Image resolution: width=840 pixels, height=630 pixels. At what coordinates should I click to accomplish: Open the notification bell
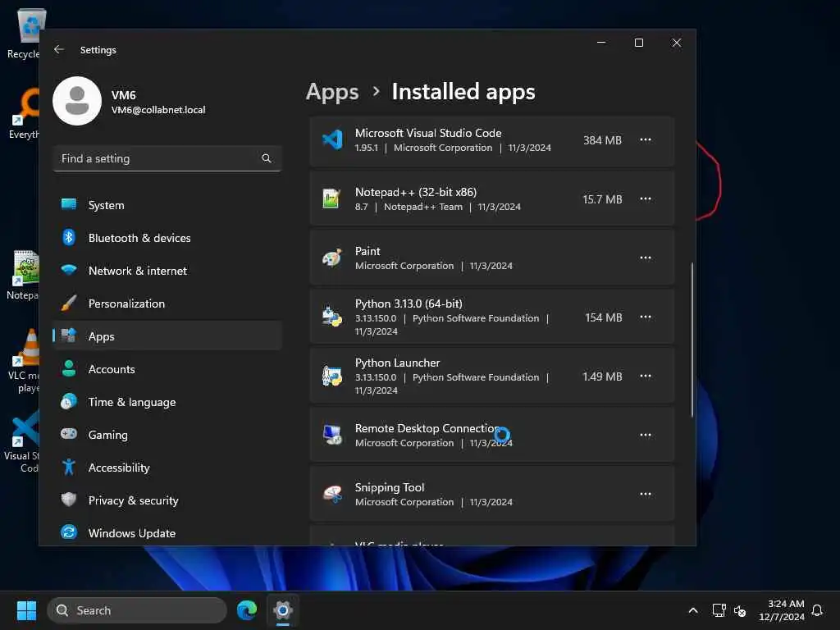(817, 610)
